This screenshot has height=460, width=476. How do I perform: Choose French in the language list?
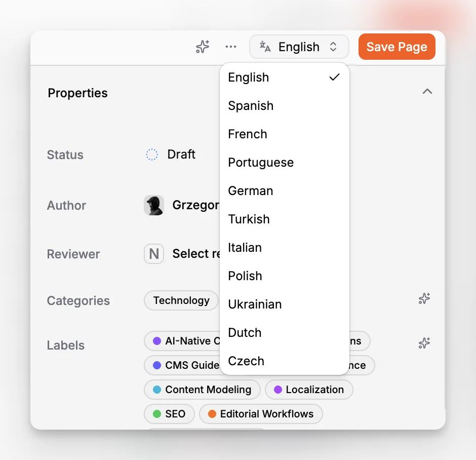(285, 134)
